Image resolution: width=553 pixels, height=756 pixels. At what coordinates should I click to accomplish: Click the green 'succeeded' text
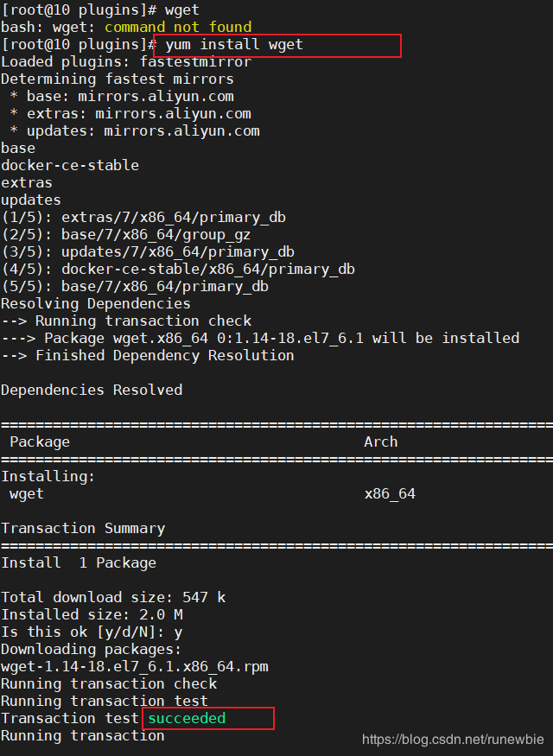(x=187, y=718)
